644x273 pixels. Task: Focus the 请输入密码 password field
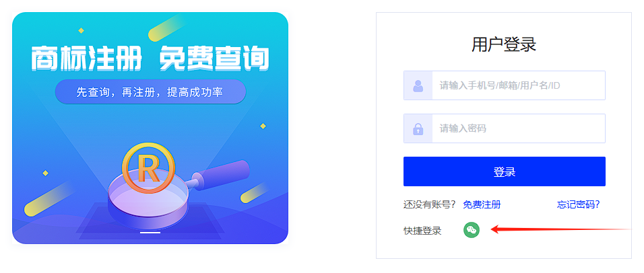tap(505, 128)
